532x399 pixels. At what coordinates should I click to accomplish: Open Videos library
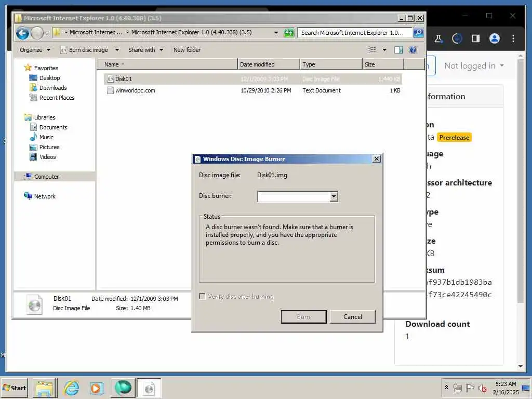(x=47, y=157)
